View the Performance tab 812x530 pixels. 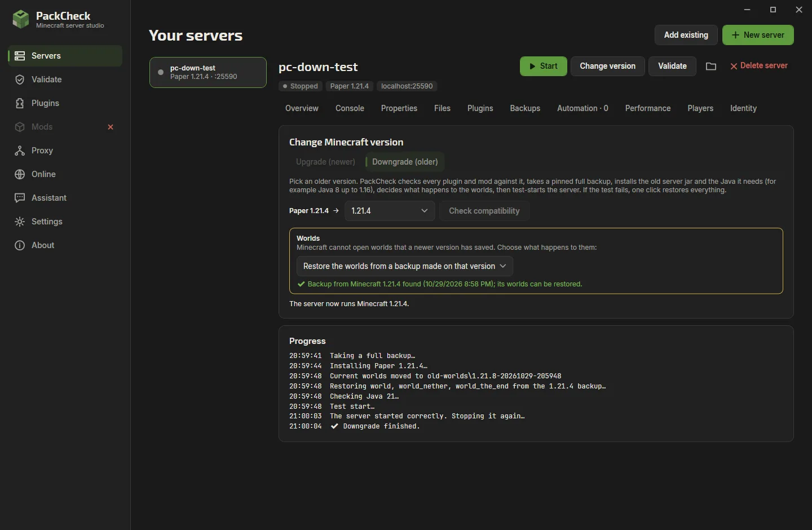tap(648, 108)
